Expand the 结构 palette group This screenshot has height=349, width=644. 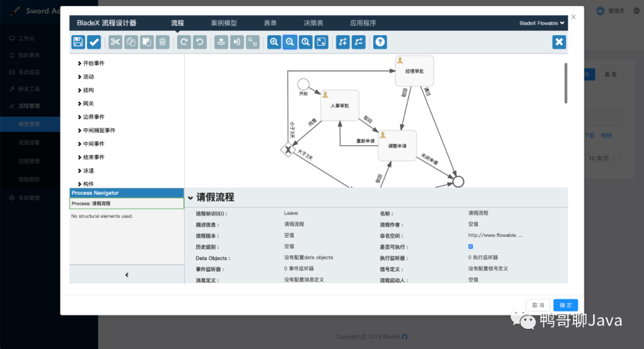click(86, 90)
